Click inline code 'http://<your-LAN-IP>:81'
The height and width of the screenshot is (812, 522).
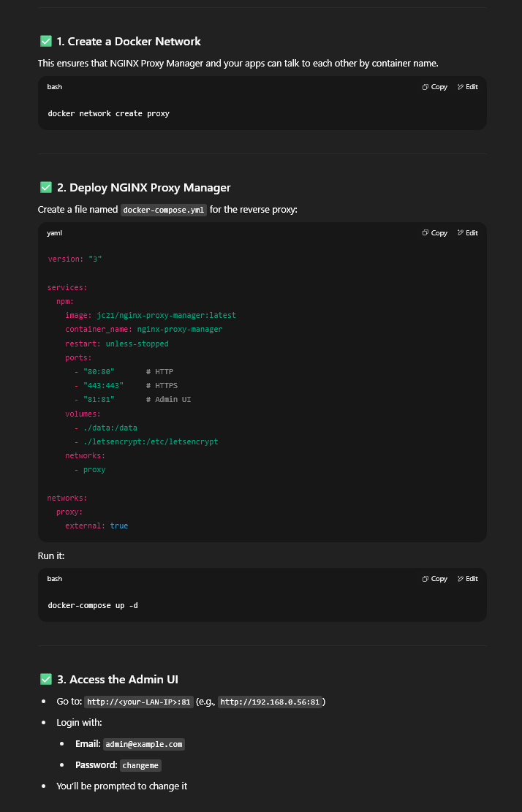139,702
